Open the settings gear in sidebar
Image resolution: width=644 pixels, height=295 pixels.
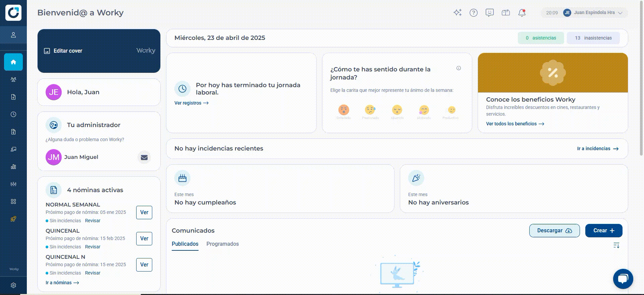[13, 285]
